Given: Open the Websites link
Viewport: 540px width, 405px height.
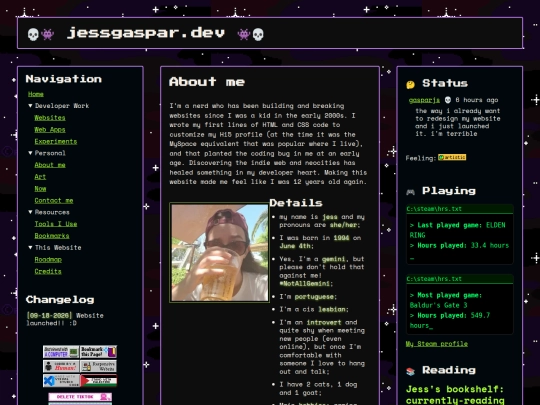Looking at the screenshot, I should click(x=50, y=118).
